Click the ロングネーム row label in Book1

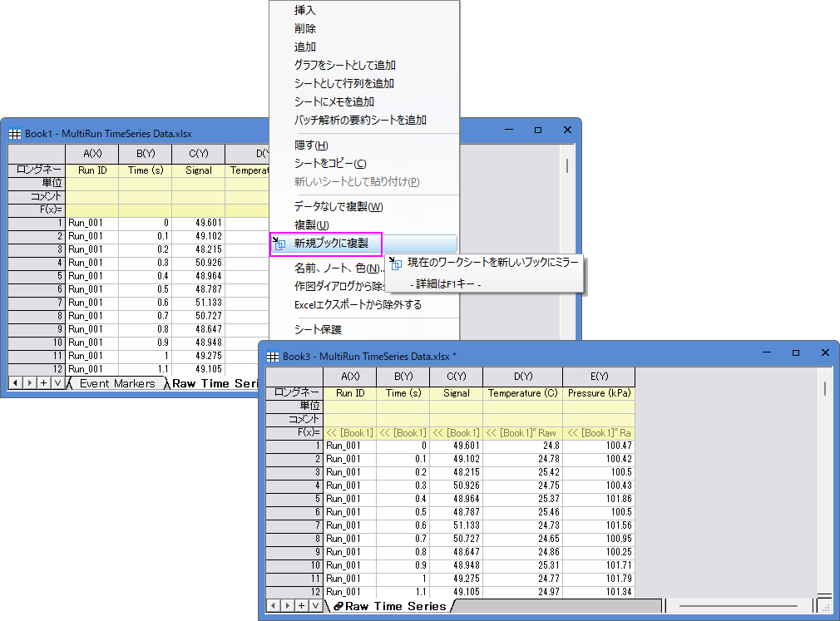coord(37,170)
